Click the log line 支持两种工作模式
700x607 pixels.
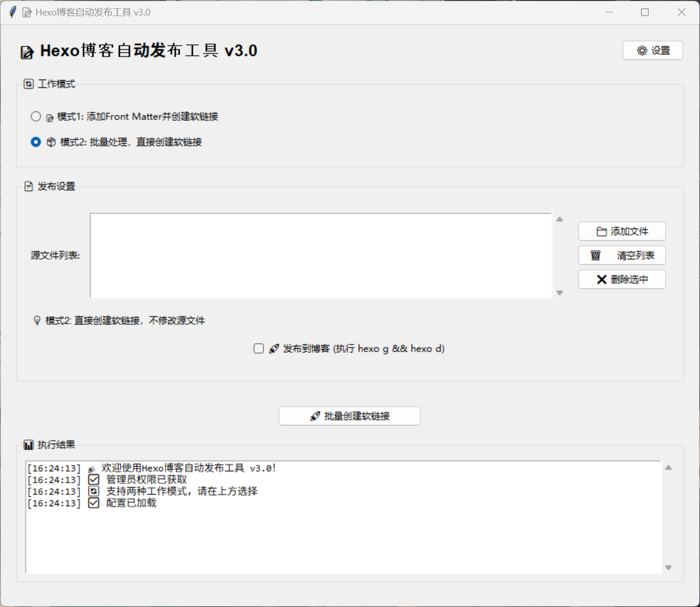182,491
